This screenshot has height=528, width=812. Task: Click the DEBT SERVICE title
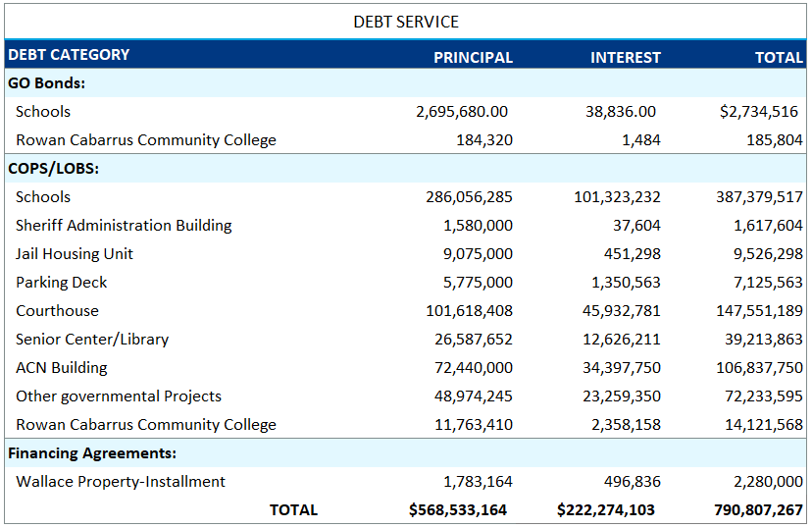tap(405, 22)
